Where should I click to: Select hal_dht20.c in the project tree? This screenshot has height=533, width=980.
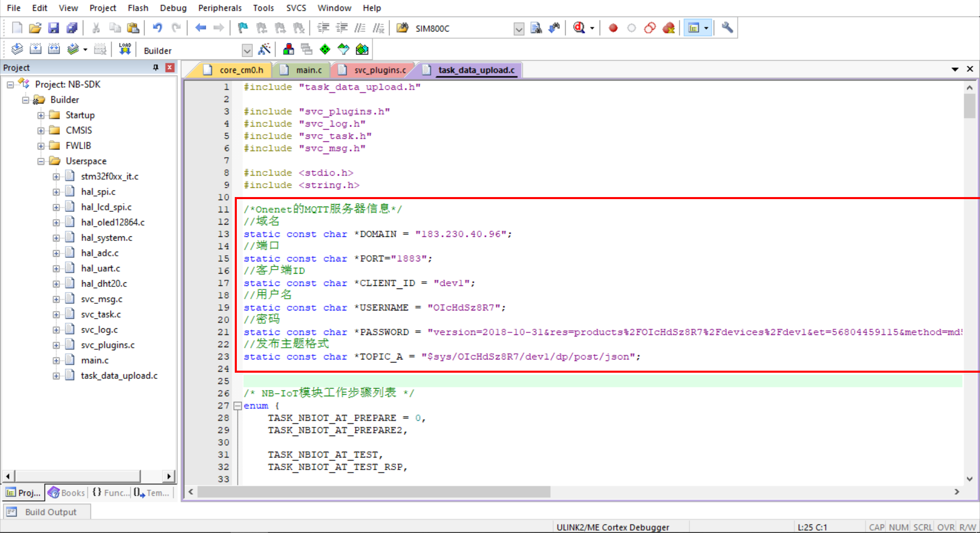(x=104, y=284)
